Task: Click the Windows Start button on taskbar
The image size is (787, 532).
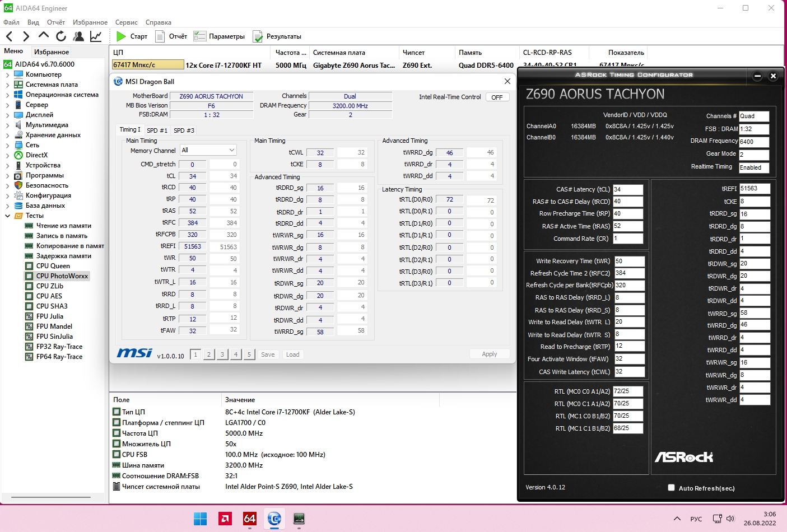Action: (200, 519)
